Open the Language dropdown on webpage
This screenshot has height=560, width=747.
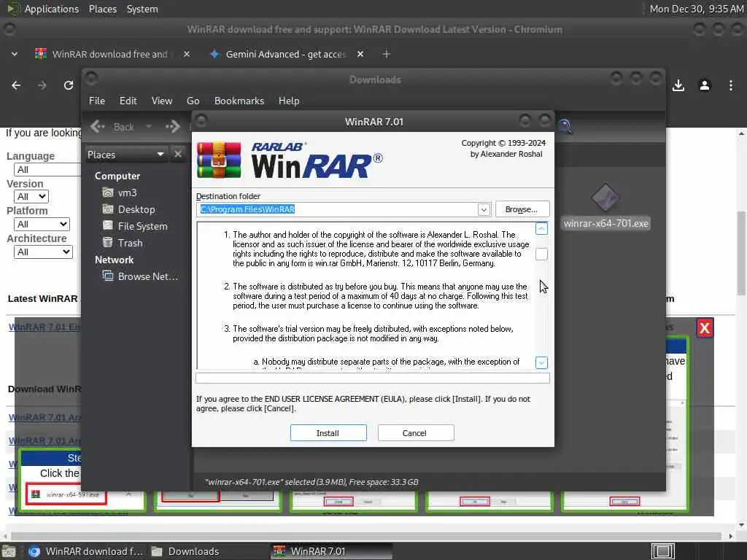47,169
